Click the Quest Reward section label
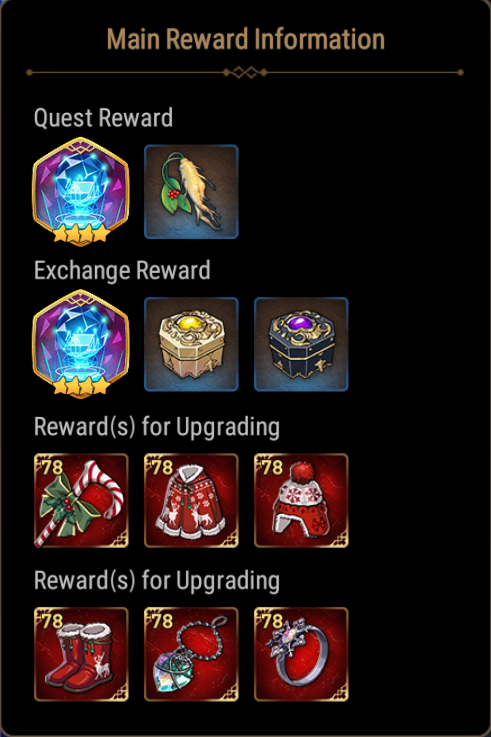The width and height of the screenshot is (491, 737). coord(103,118)
